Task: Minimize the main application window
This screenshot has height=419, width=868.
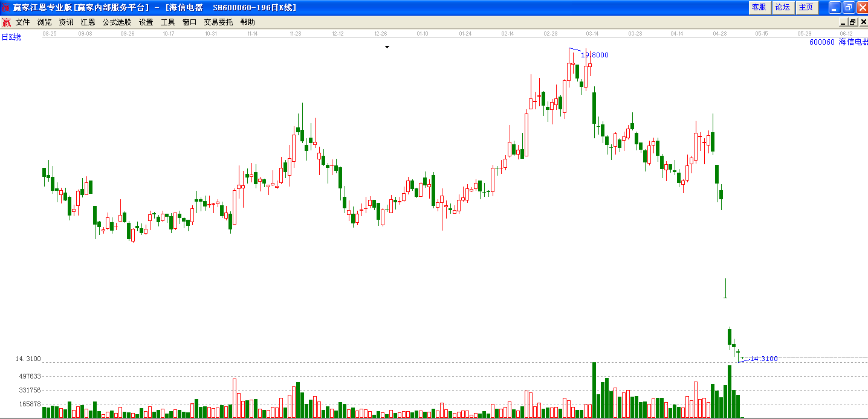Action: (835, 7)
